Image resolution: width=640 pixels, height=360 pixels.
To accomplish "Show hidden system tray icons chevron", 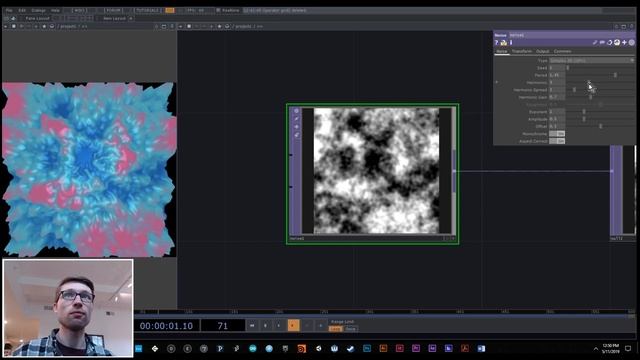I will [x=596, y=349].
